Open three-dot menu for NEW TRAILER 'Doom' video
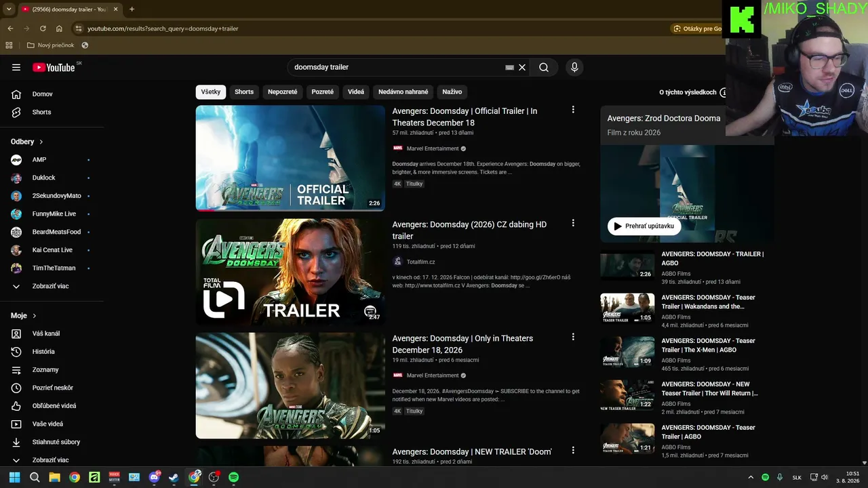Screen dimensions: 868x488 (x=573, y=450)
